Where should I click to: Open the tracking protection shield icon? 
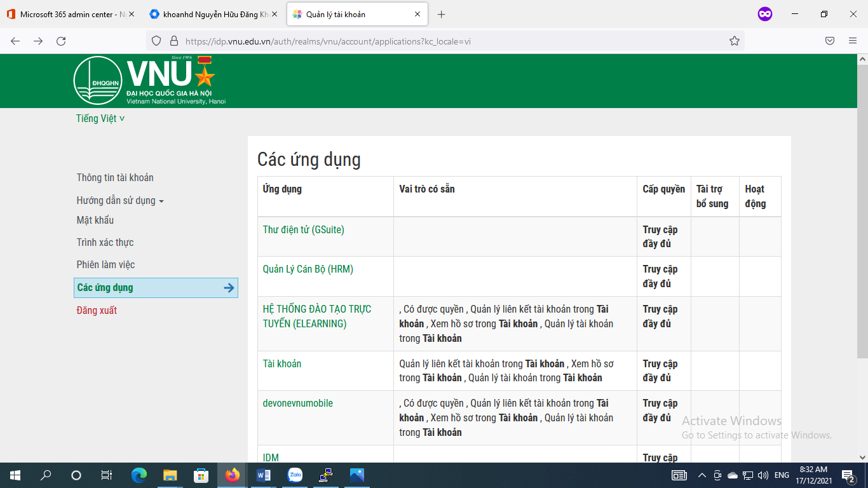click(x=155, y=40)
